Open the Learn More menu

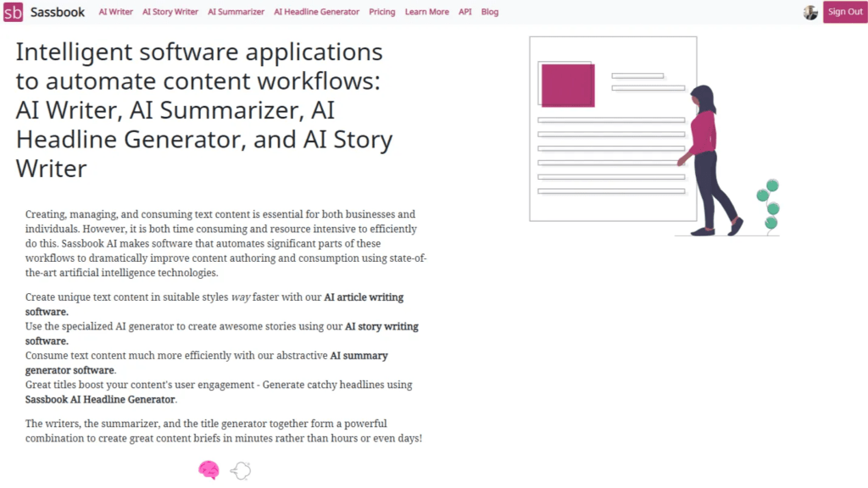point(427,12)
